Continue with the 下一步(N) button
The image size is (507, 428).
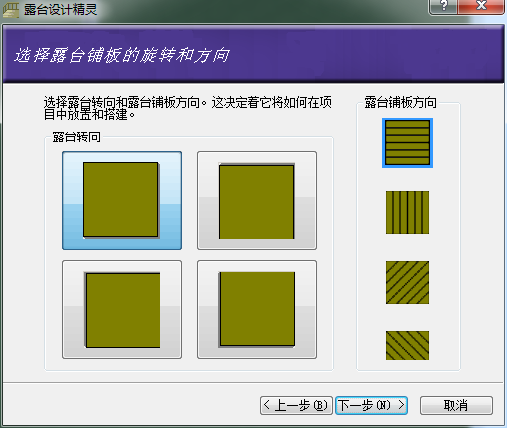click(x=371, y=405)
